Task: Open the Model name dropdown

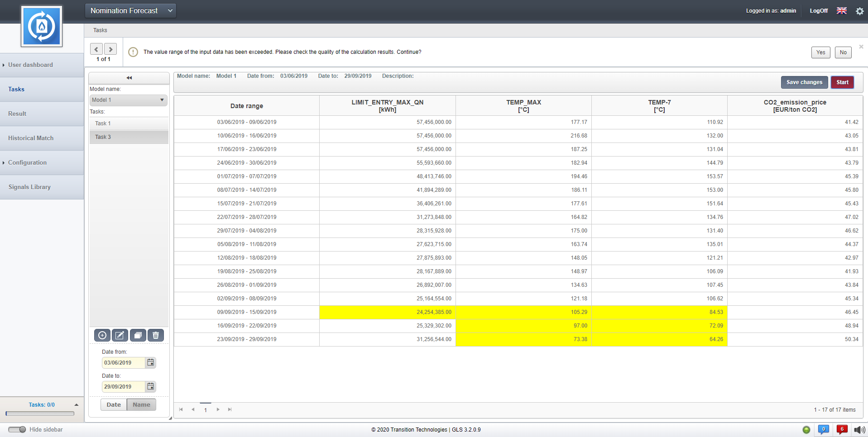Action: pos(129,100)
